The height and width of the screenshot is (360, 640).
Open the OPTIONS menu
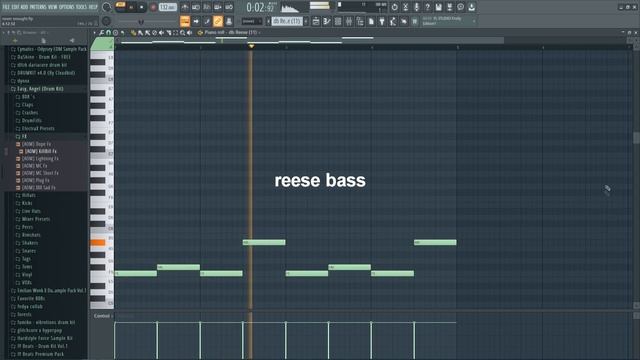tap(67, 7)
